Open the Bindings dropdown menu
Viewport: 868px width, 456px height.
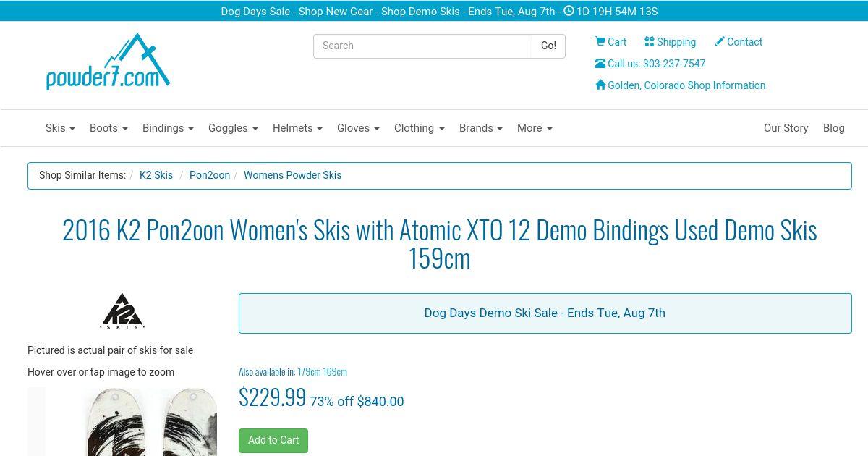pyautogui.click(x=168, y=128)
